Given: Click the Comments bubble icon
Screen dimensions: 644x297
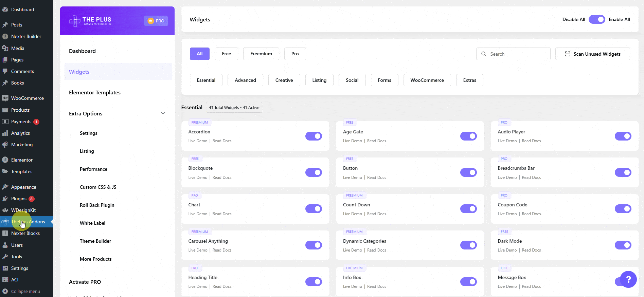Looking at the screenshot, I should coord(5,71).
